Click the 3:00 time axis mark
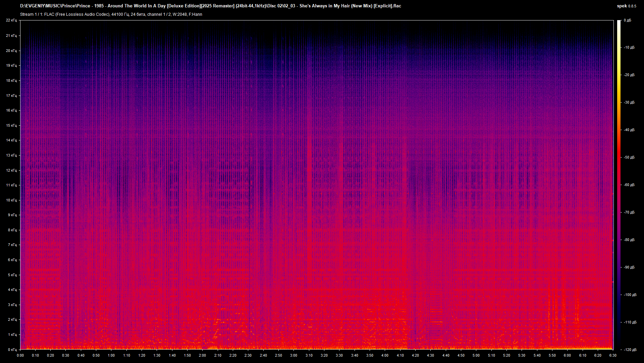 (294, 356)
